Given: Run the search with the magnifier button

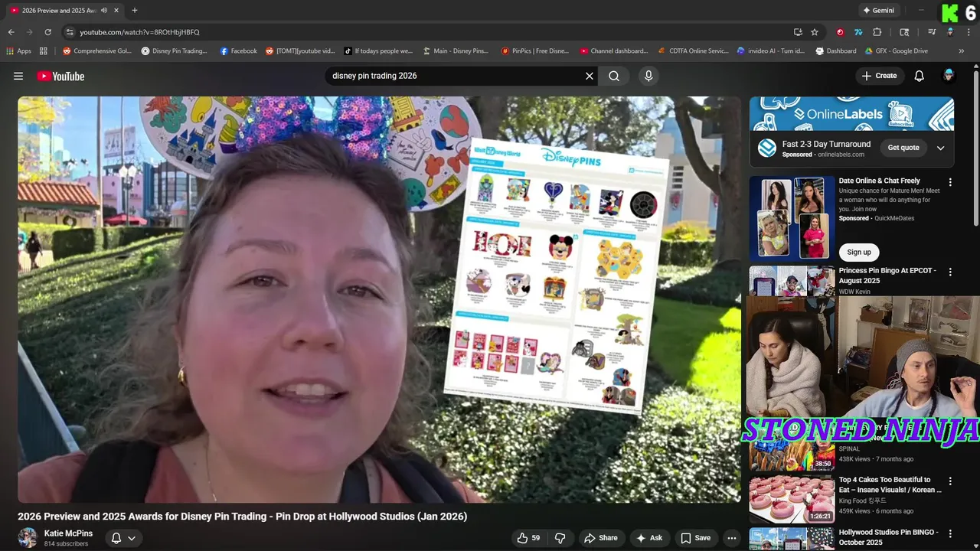Looking at the screenshot, I should (614, 76).
